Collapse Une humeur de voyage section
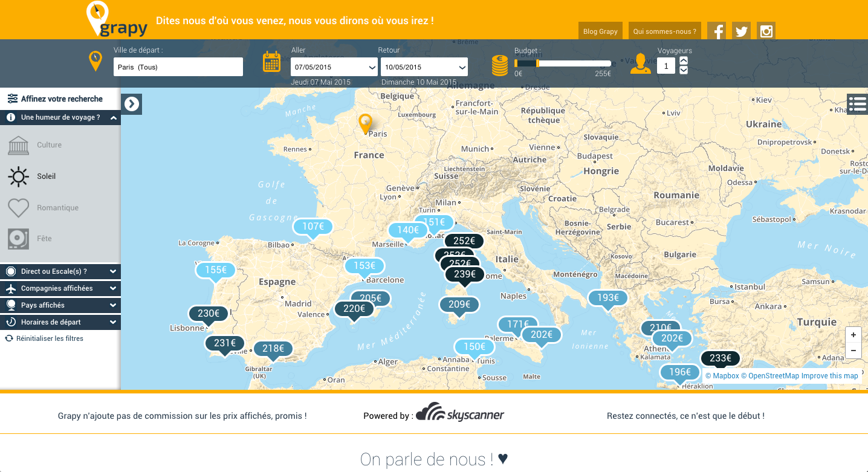Screen dimensions: 868x472 [x=60, y=118]
